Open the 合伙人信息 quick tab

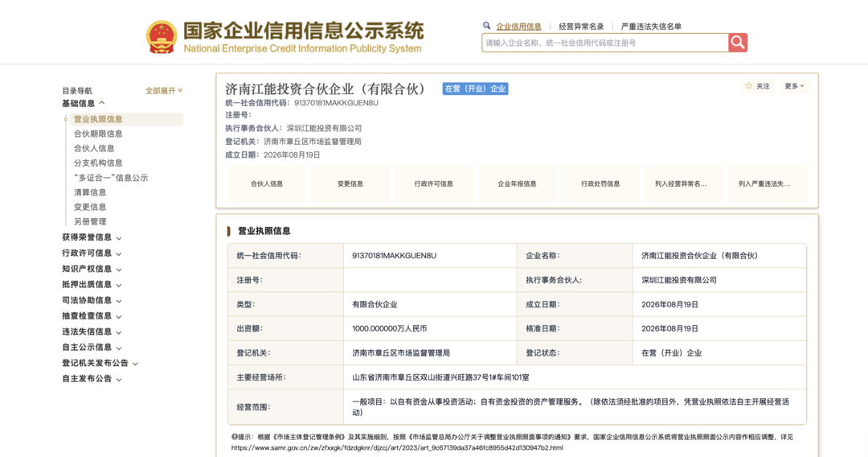tap(267, 183)
